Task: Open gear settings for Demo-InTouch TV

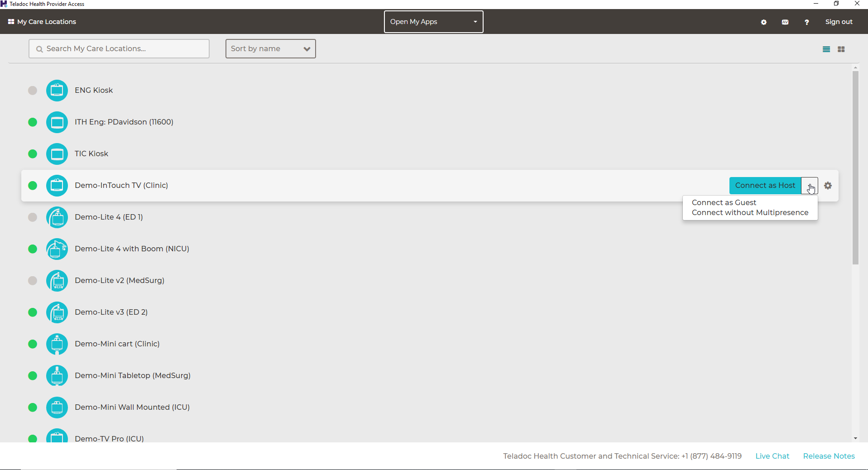Action: coord(828,186)
